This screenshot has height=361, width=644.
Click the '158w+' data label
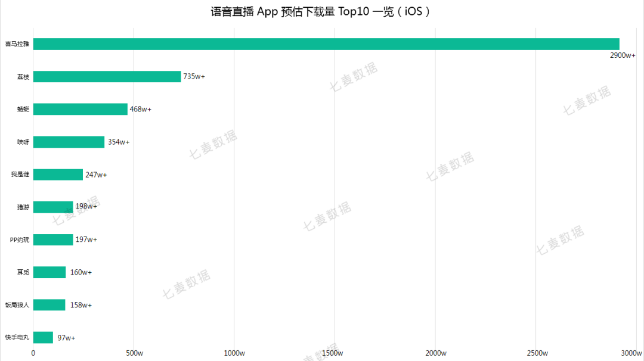click(x=81, y=305)
